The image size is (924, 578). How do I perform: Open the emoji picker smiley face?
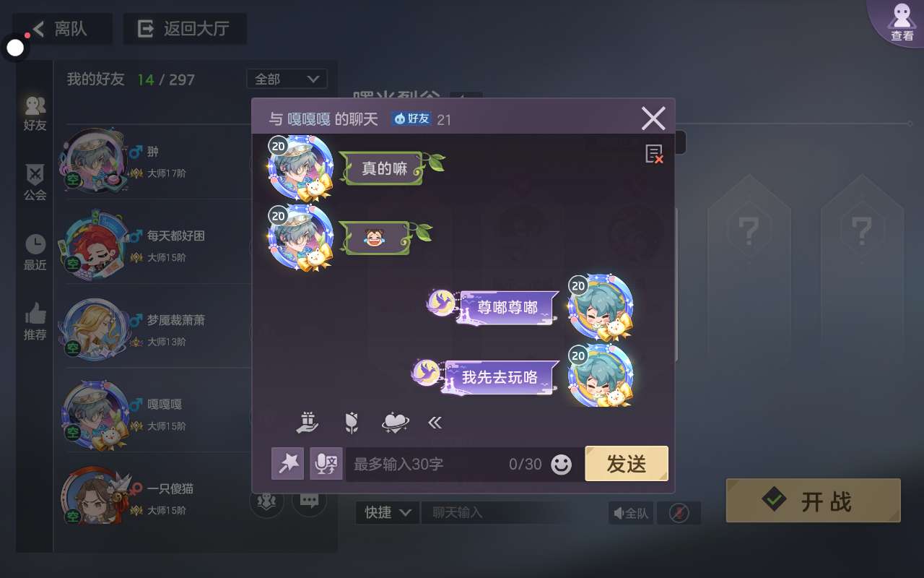pos(561,464)
